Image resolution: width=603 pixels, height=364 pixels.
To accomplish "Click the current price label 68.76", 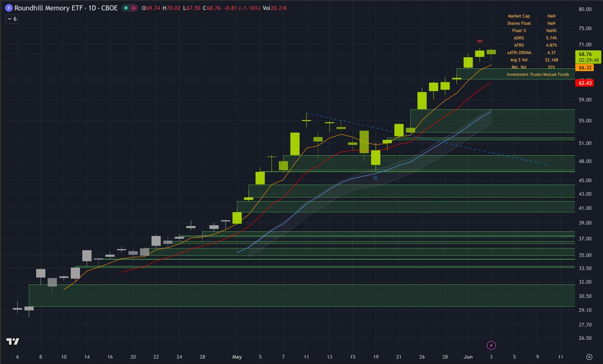I will (585, 54).
